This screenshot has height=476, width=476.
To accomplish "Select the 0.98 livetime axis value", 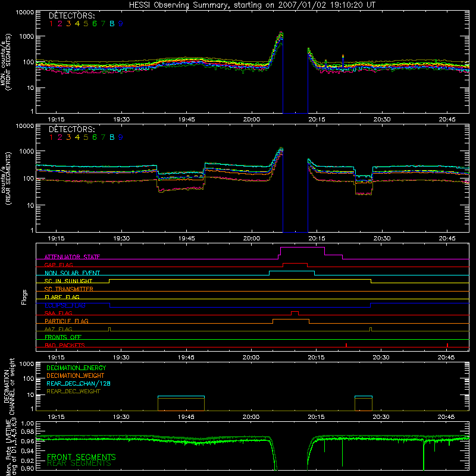I will (27, 432).
